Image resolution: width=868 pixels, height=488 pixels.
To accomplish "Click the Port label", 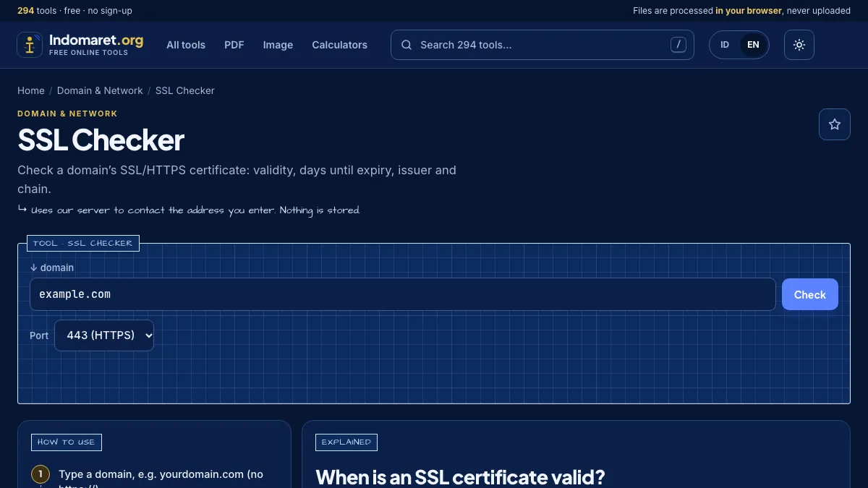I will (x=39, y=335).
